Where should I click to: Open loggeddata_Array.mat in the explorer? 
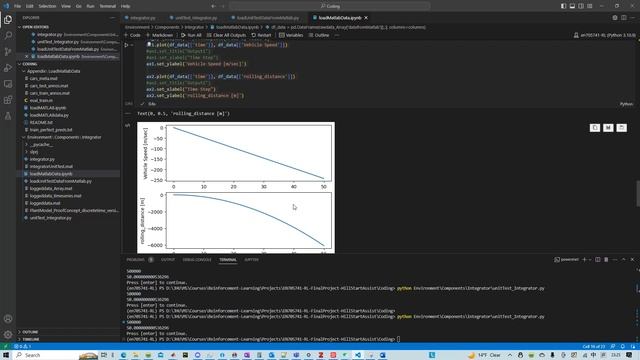[x=51, y=189]
